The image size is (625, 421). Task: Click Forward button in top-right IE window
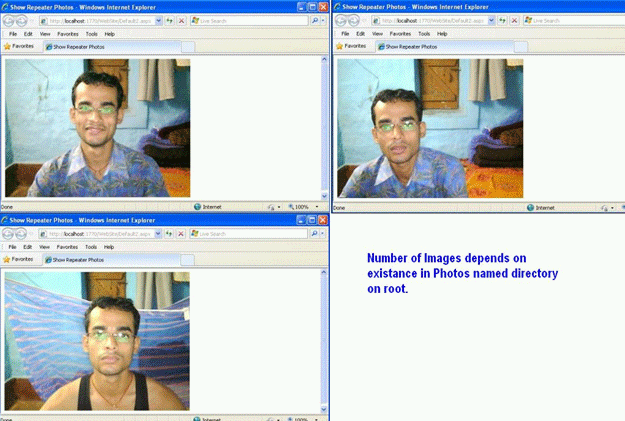click(354, 20)
